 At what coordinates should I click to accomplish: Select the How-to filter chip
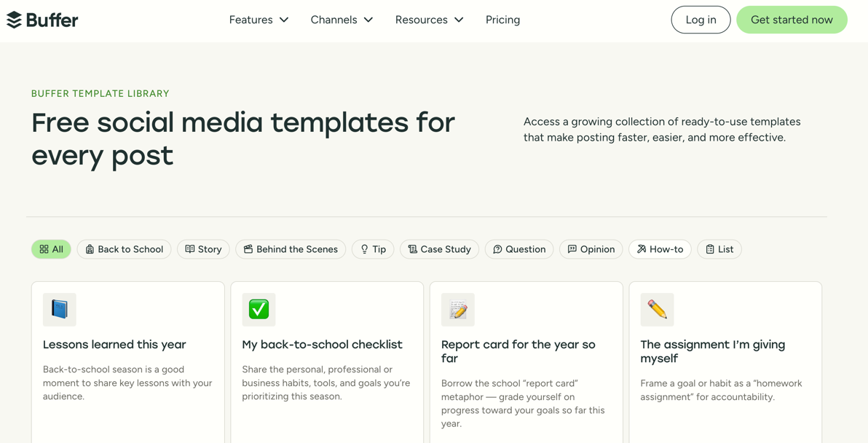coord(660,249)
